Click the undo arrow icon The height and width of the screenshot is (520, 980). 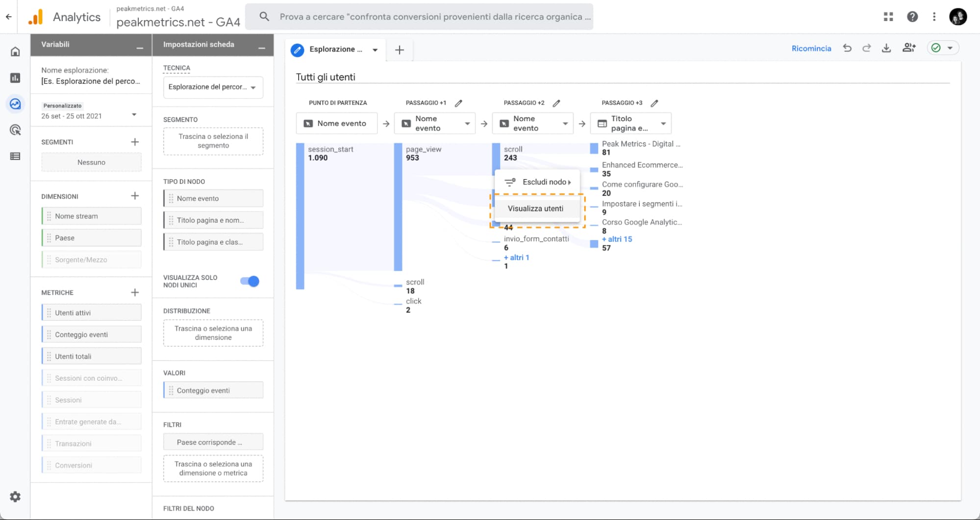tap(847, 48)
